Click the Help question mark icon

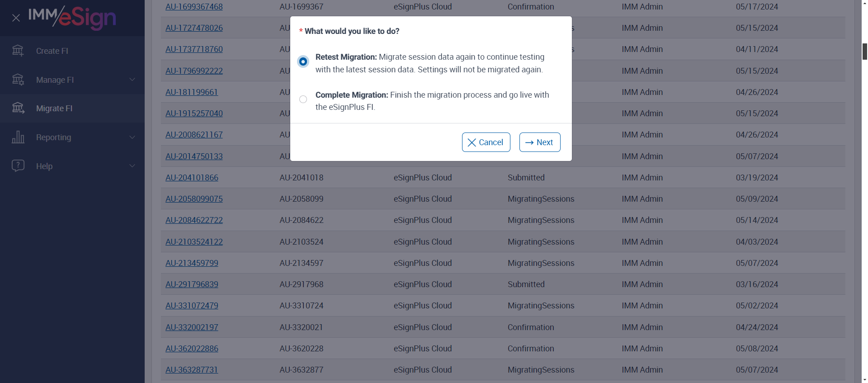(18, 165)
